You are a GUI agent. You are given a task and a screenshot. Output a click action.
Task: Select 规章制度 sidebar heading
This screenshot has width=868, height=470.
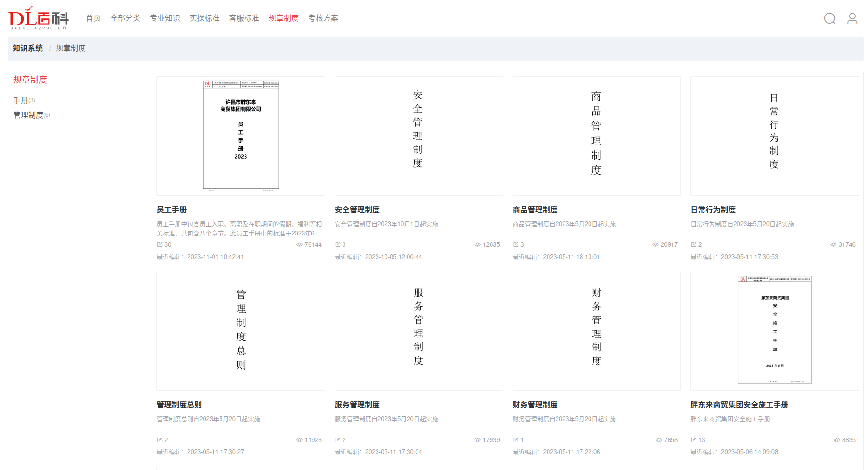click(x=30, y=80)
